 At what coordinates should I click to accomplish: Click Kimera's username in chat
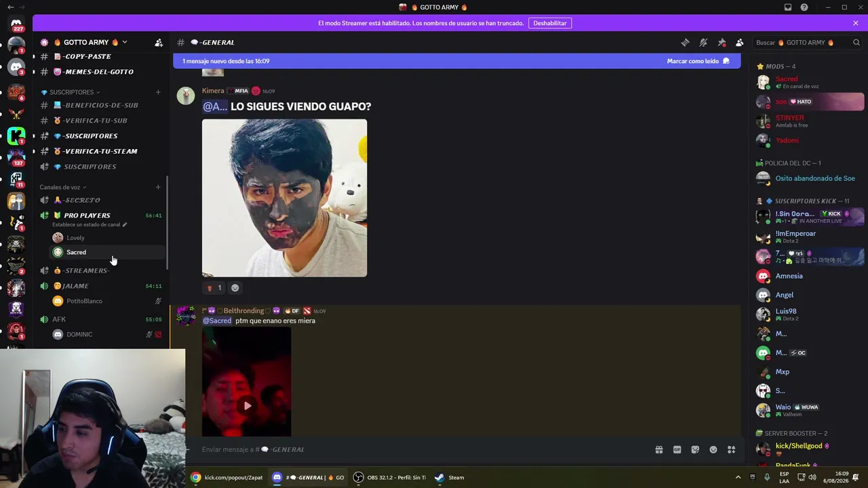click(213, 91)
